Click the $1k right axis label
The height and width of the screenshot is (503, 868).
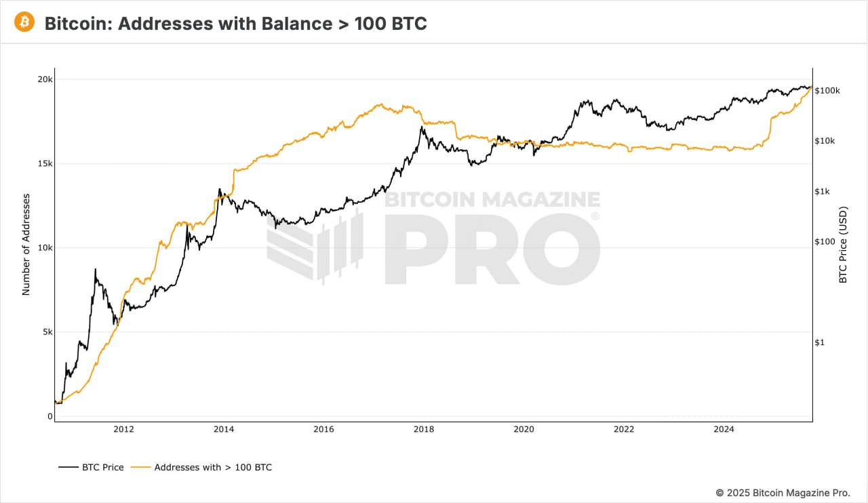click(x=822, y=191)
